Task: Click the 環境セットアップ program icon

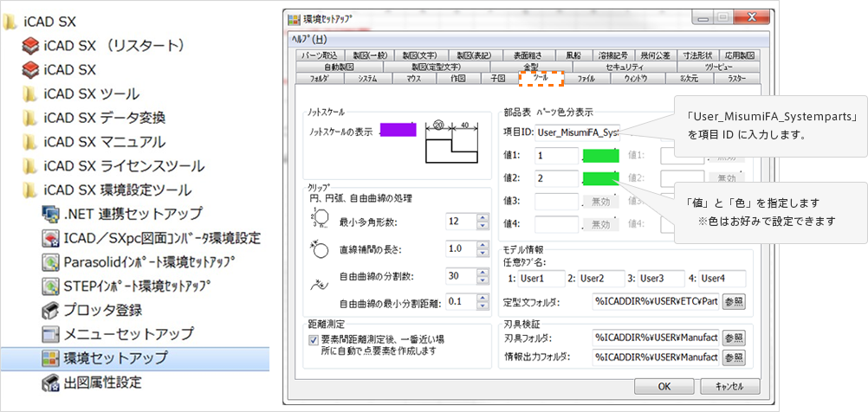Action: point(50,357)
